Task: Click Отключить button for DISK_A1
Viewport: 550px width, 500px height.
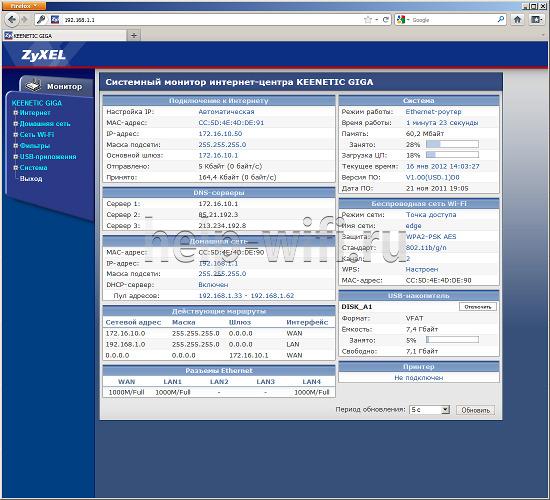Action: click(x=478, y=307)
